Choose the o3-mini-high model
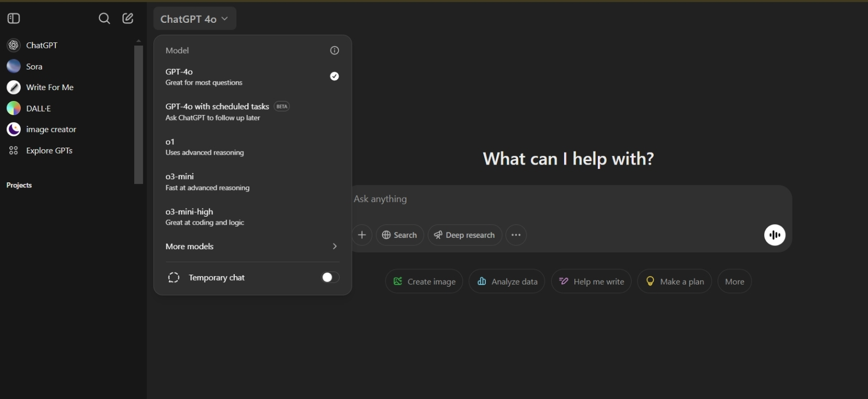 click(253, 217)
